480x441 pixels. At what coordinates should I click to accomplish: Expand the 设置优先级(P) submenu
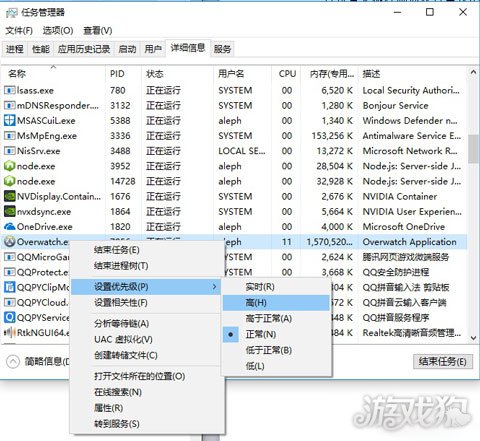pyautogui.click(x=147, y=287)
